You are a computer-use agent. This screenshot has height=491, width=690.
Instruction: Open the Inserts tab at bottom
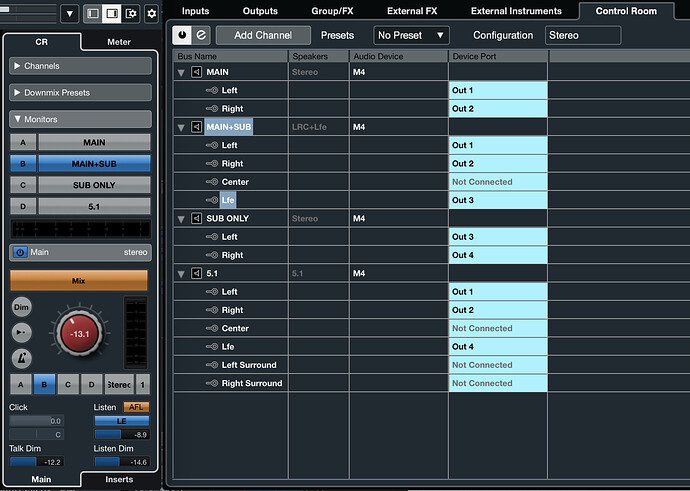point(119,479)
